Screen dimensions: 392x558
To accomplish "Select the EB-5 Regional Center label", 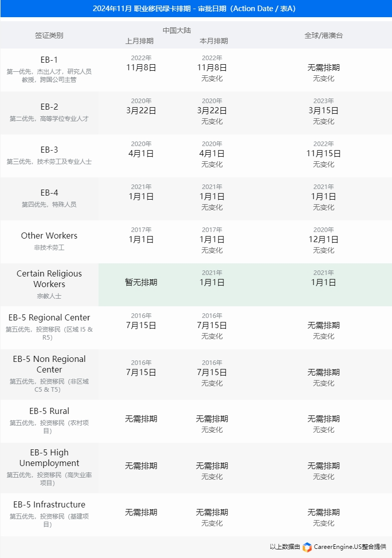I will coord(49,317).
